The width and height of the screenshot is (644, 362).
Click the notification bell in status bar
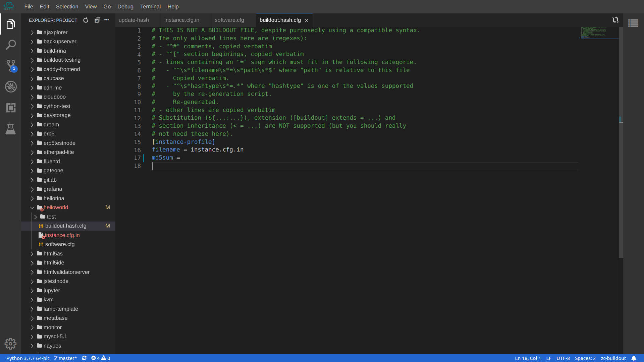[x=634, y=358]
